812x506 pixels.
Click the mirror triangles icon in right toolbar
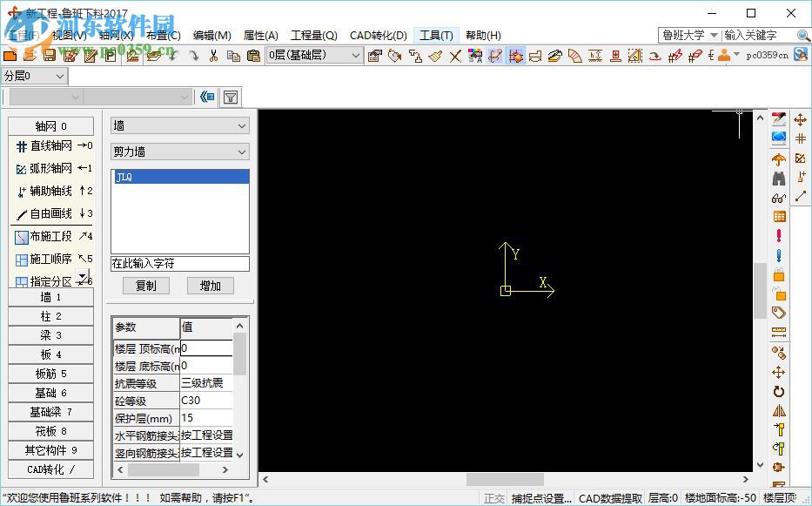pos(778,411)
